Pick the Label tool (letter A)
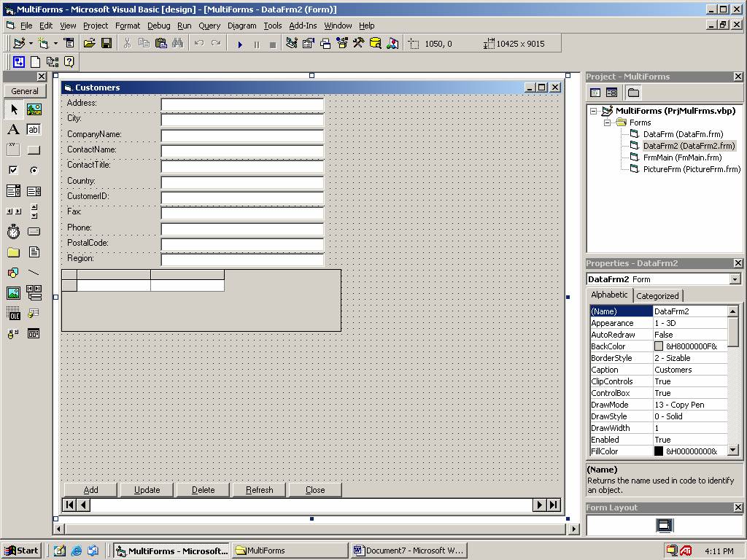 [x=13, y=130]
